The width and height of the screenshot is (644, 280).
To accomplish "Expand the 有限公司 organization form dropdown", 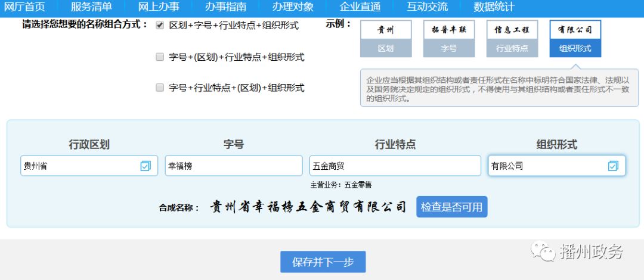I will click(x=546, y=166).
